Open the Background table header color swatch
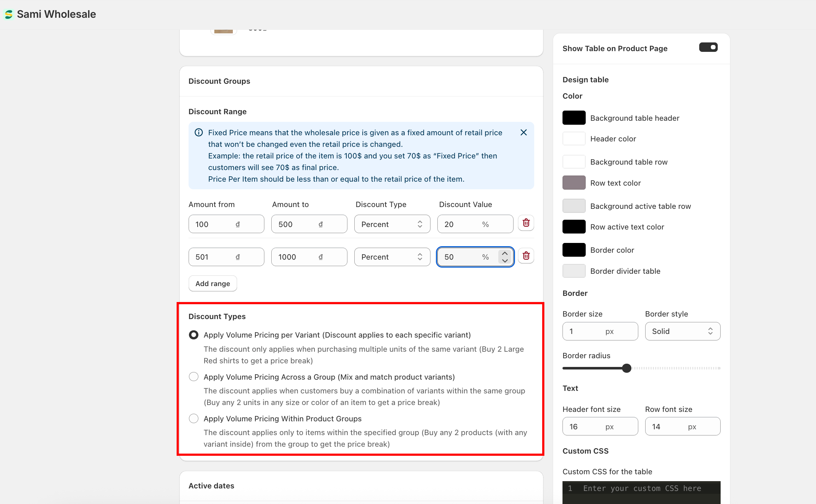Viewport: 816px width, 504px height. click(574, 118)
